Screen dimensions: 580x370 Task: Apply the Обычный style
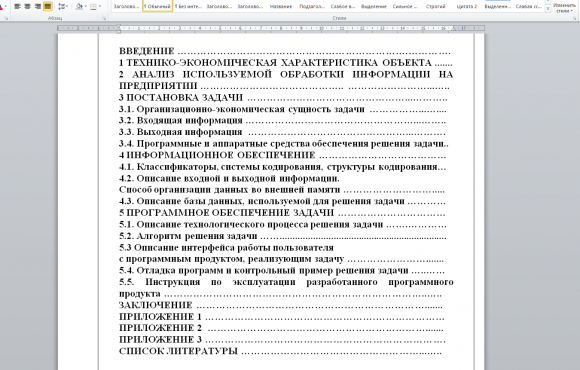(x=157, y=6)
